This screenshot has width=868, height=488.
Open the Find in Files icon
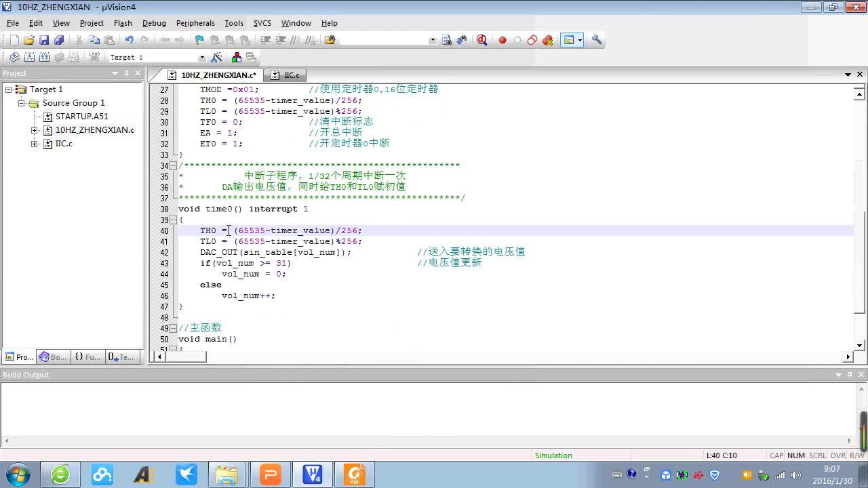[x=330, y=40]
